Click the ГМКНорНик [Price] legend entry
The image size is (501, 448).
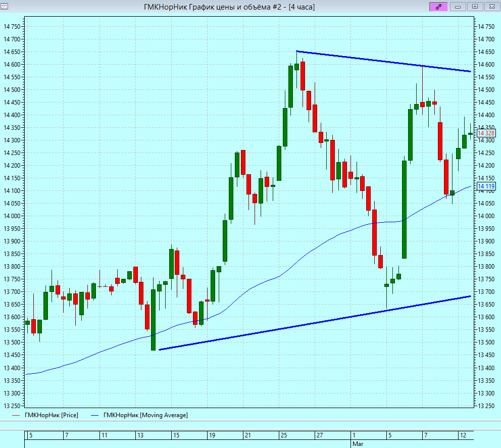45,415
